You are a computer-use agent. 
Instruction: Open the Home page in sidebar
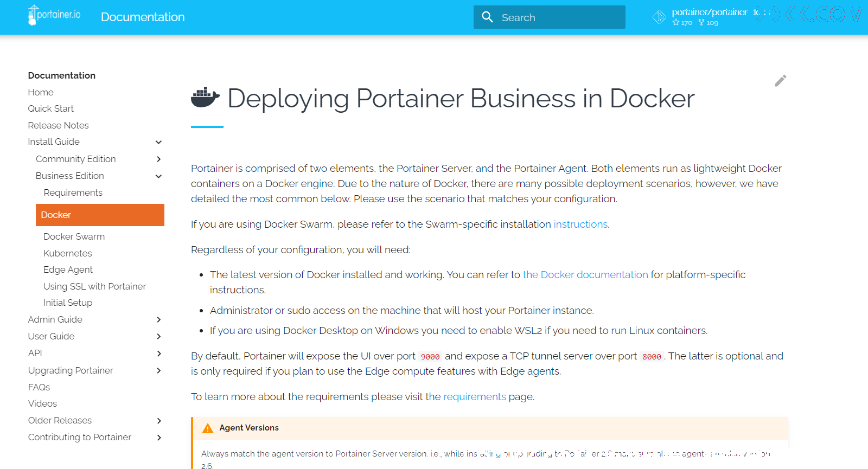[x=41, y=92]
